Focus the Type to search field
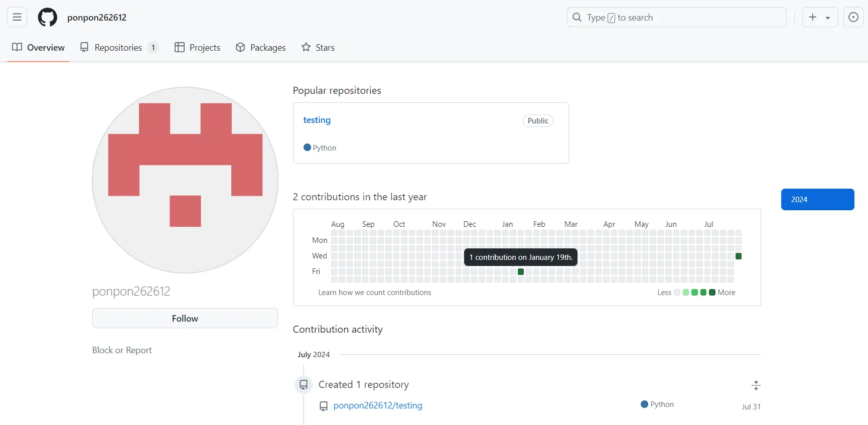Screen dimensions: 868x425 point(676,17)
